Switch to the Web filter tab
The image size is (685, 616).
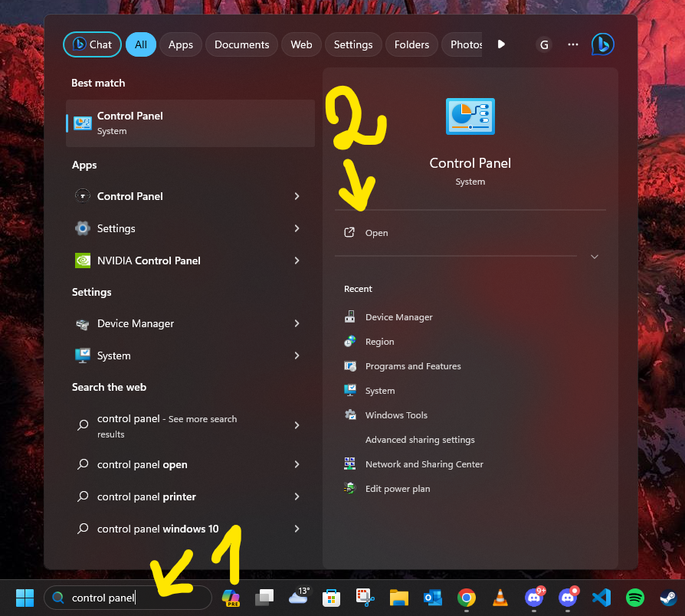click(x=301, y=44)
